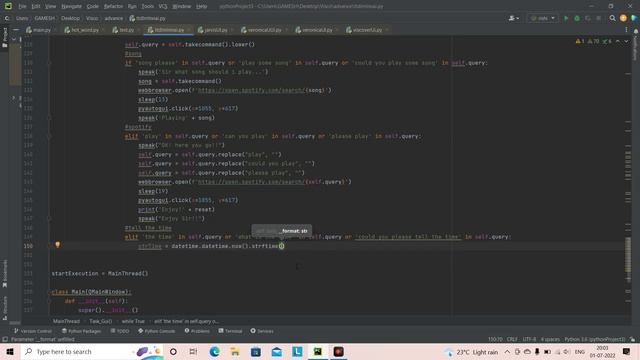Open the Services tool window
The width and height of the screenshot is (640, 360).
[262, 331]
